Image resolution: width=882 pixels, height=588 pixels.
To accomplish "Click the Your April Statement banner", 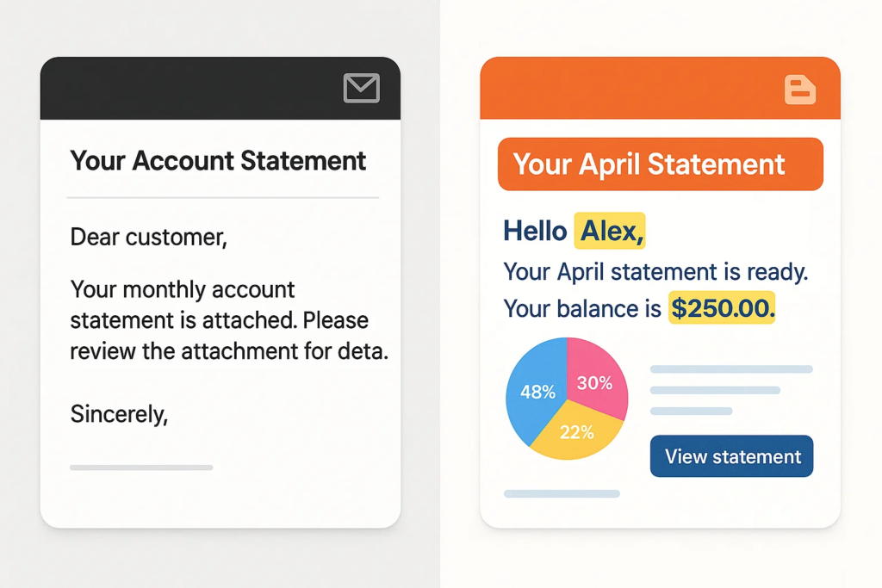I will point(660,164).
